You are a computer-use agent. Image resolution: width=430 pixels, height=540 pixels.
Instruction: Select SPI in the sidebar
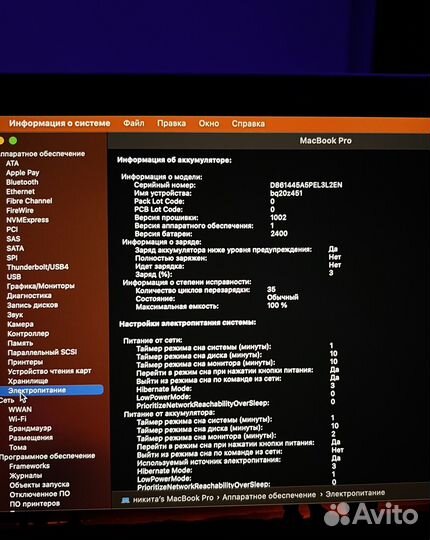coord(12,258)
